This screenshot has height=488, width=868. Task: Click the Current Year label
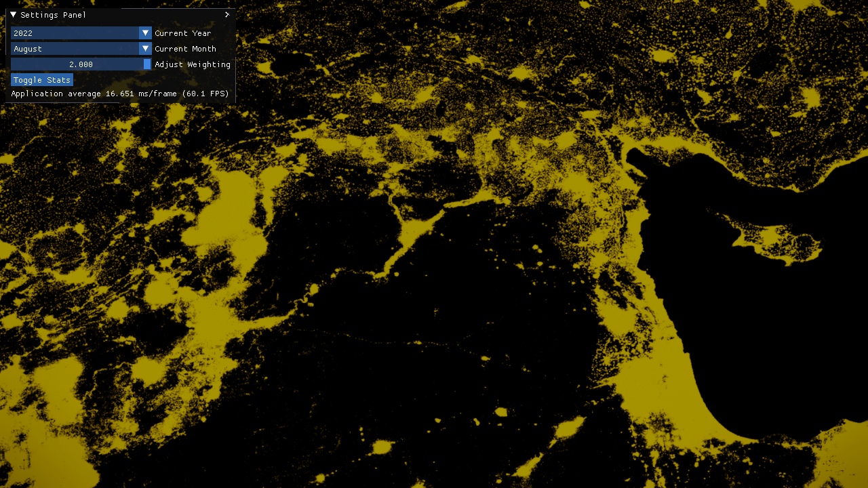[183, 33]
